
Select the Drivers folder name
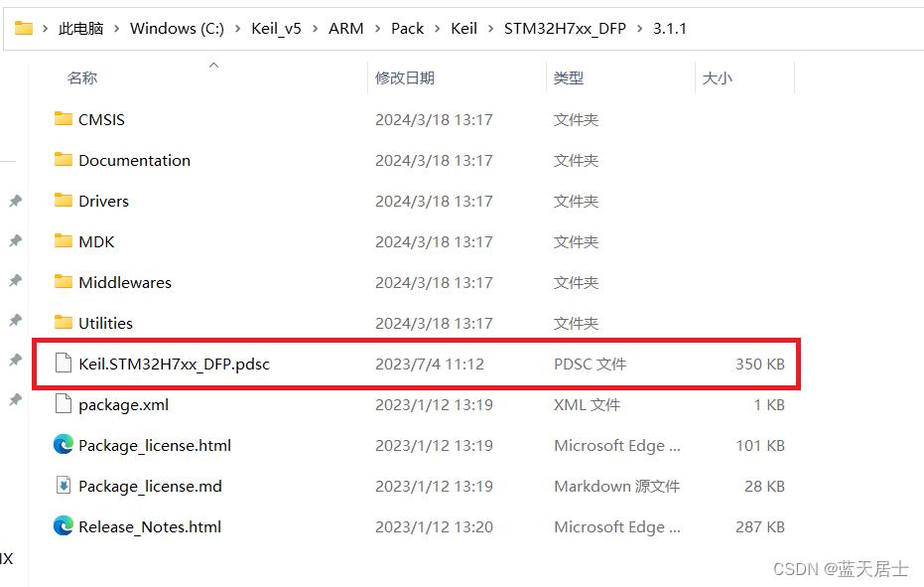pyautogui.click(x=103, y=202)
